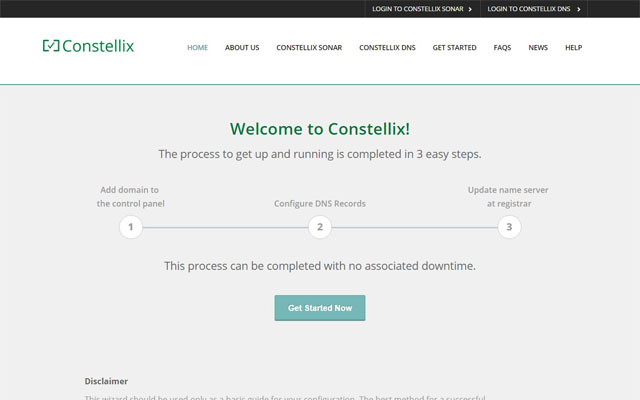Open the Get Started nav item
This screenshot has height=400, width=640.
click(x=454, y=47)
